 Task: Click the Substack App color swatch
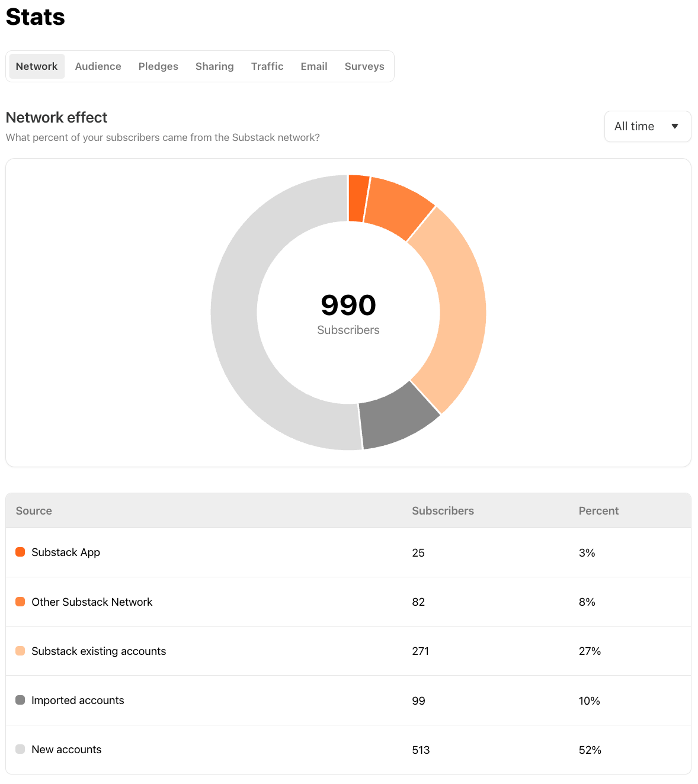click(20, 552)
